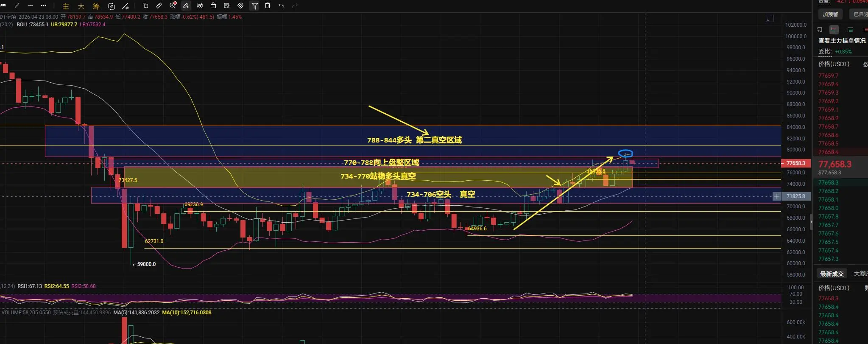Click the undo arrow

[281, 6]
